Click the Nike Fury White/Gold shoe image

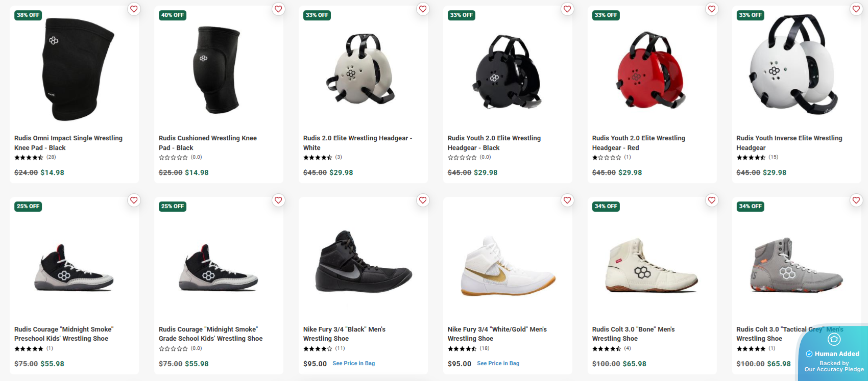pyautogui.click(x=508, y=266)
